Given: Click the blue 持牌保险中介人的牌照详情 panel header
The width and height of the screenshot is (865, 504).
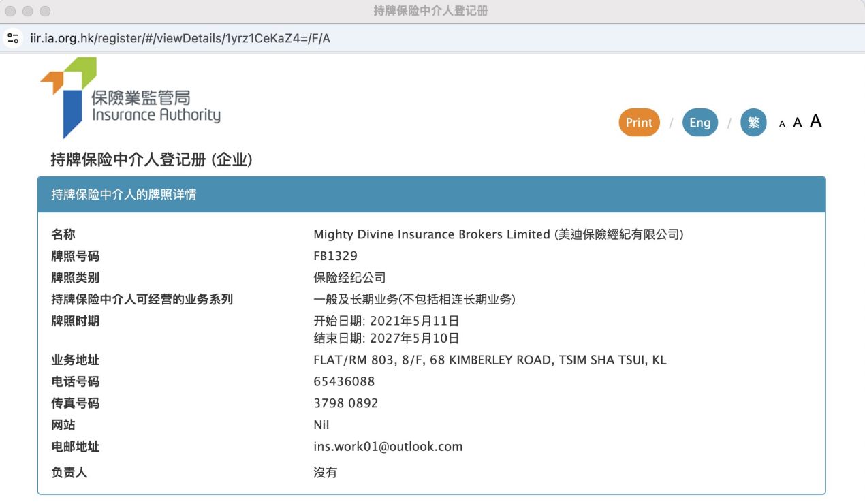Looking at the screenshot, I should coord(431,195).
